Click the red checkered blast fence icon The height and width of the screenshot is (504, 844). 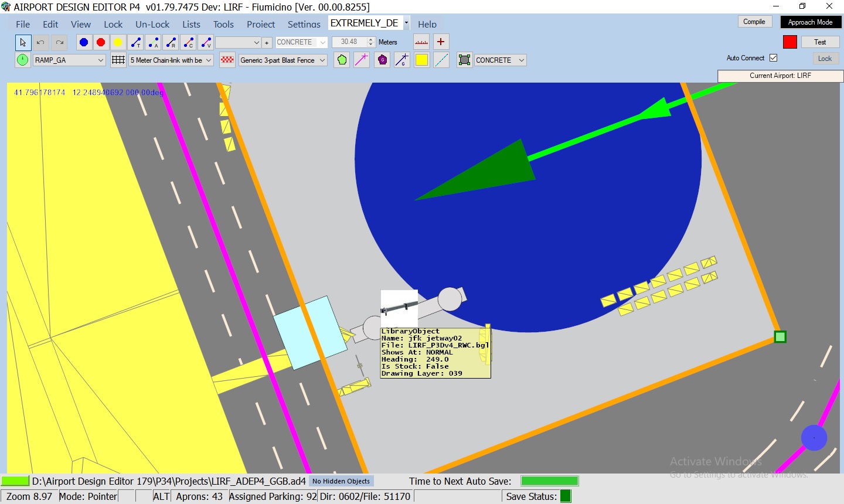click(227, 60)
